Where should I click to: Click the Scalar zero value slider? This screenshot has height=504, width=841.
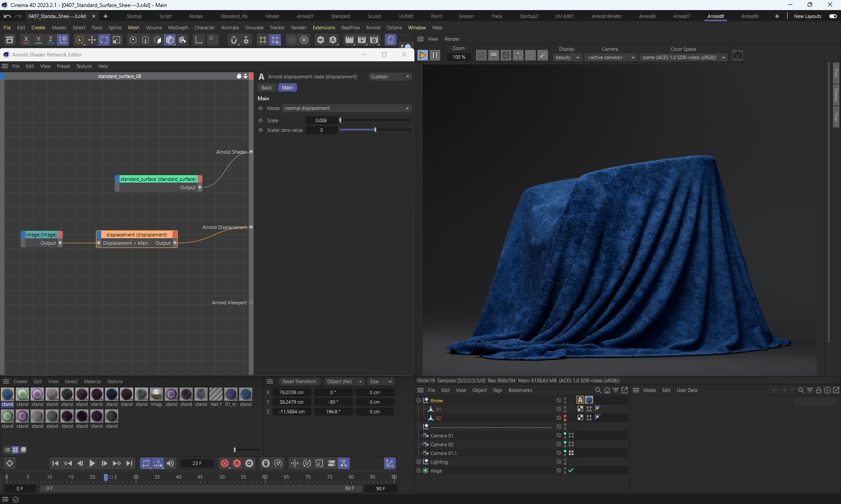coord(375,130)
